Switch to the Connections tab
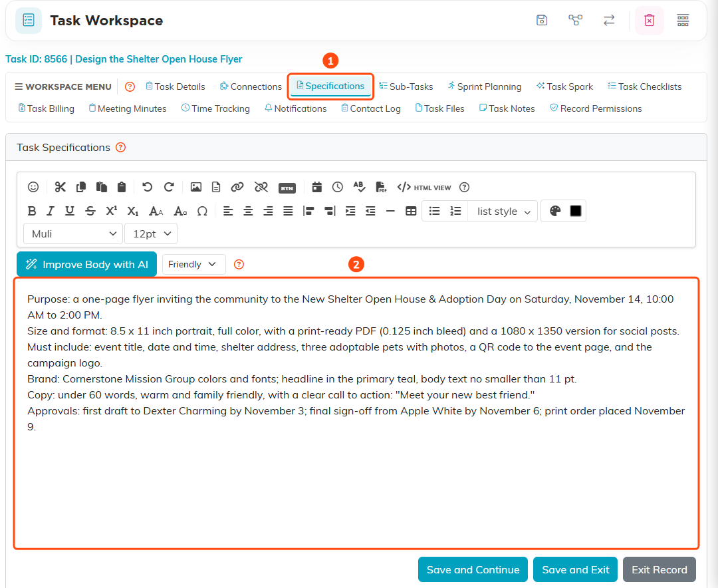The width and height of the screenshot is (718, 588). pyautogui.click(x=251, y=86)
